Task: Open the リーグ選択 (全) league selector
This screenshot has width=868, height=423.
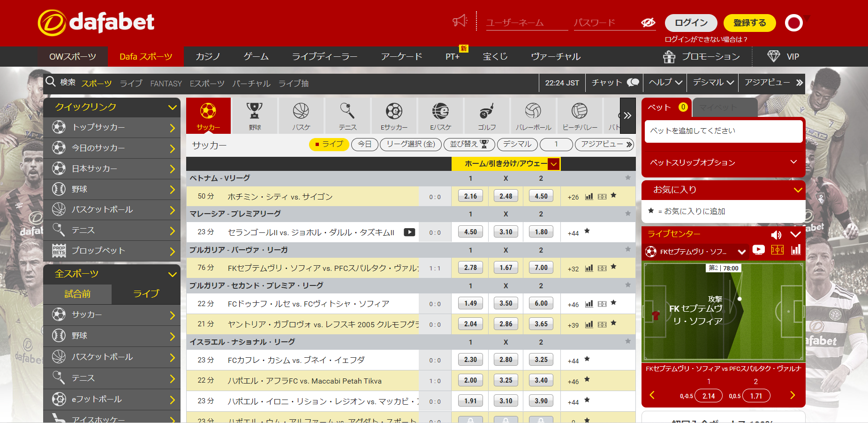Action: click(411, 144)
